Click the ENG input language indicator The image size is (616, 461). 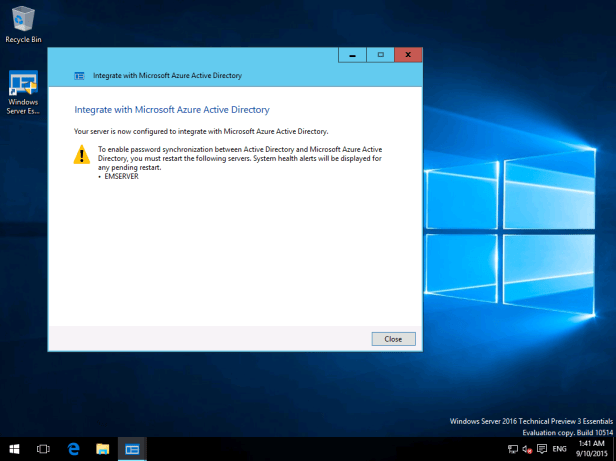point(560,449)
